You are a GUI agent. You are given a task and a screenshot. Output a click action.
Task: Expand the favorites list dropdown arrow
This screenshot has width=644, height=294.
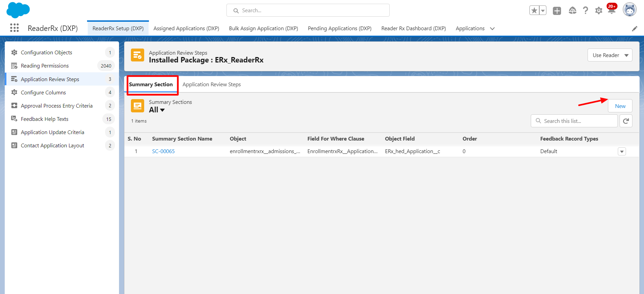[x=543, y=11]
